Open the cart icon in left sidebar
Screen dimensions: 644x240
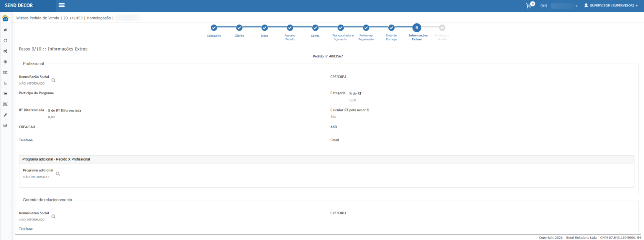click(x=5, y=94)
